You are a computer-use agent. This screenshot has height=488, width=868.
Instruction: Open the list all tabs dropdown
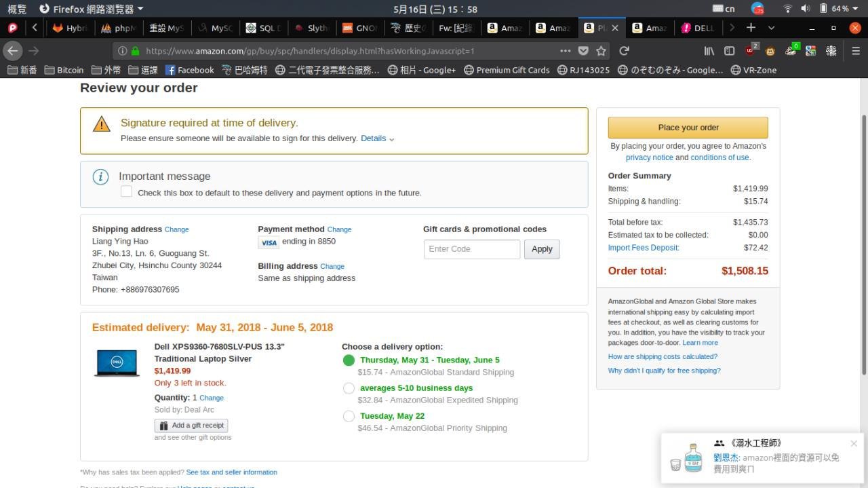click(771, 28)
